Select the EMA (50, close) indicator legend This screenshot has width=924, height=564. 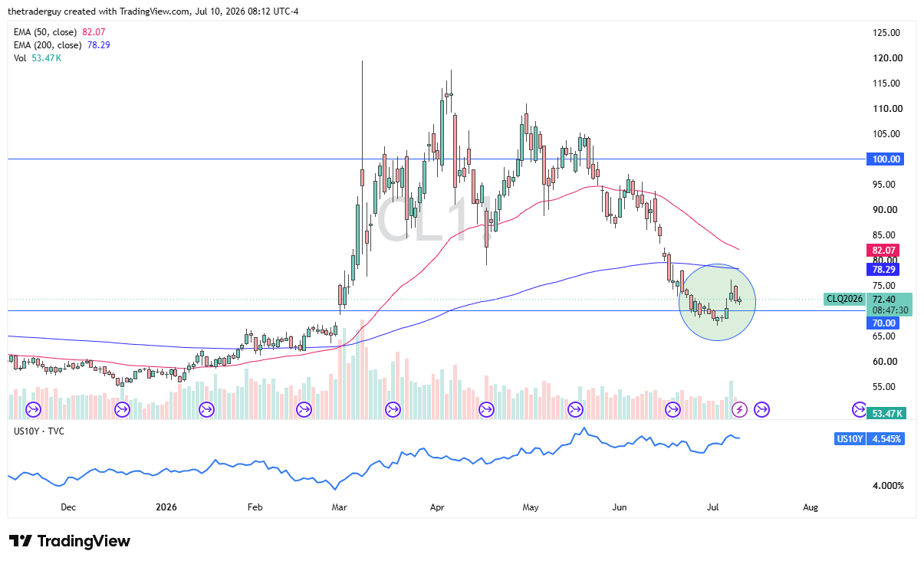pyautogui.click(x=60, y=32)
